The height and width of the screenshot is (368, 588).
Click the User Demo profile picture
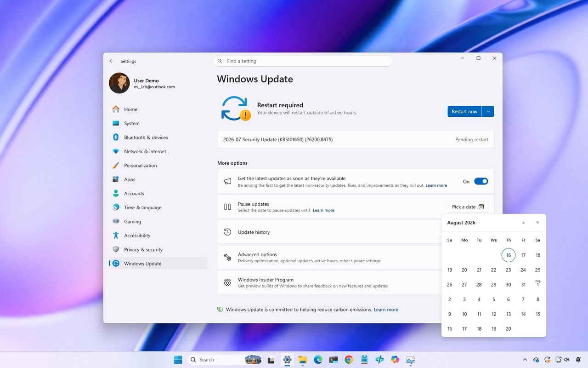coord(119,83)
